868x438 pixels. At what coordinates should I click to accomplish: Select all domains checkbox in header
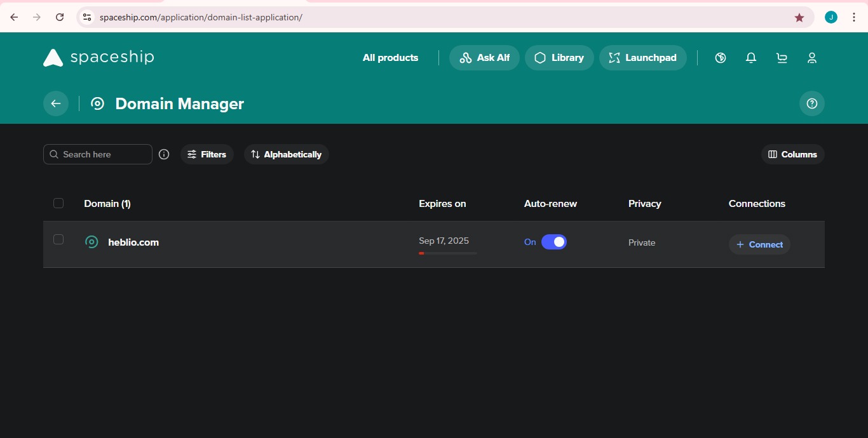58,203
